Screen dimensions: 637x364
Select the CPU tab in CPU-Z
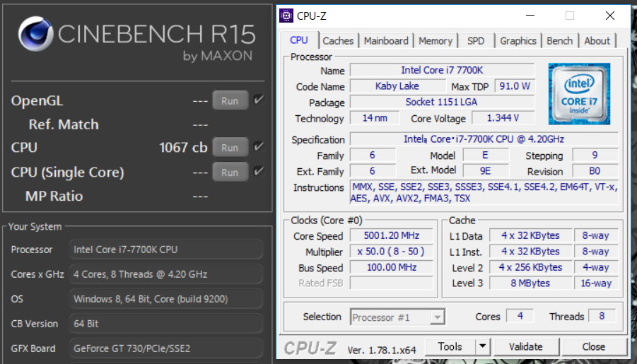coord(299,40)
